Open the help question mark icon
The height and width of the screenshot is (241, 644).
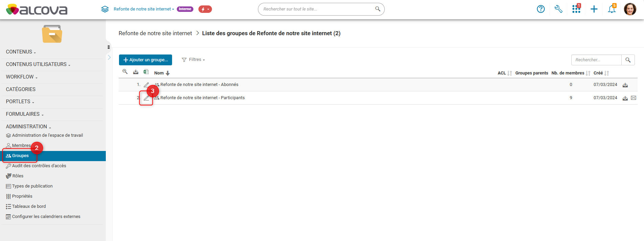point(541,9)
